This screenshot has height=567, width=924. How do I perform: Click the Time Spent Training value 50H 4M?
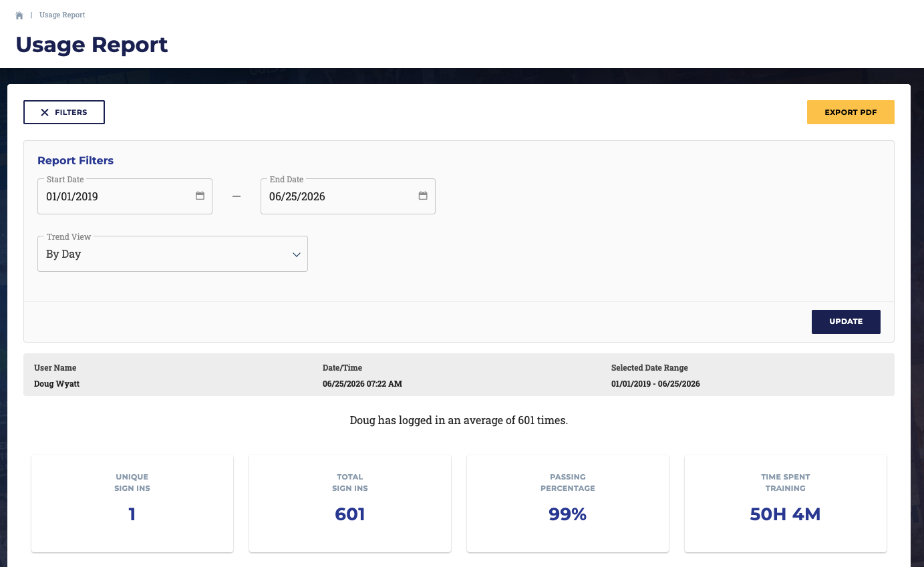pyautogui.click(x=786, y=514)
